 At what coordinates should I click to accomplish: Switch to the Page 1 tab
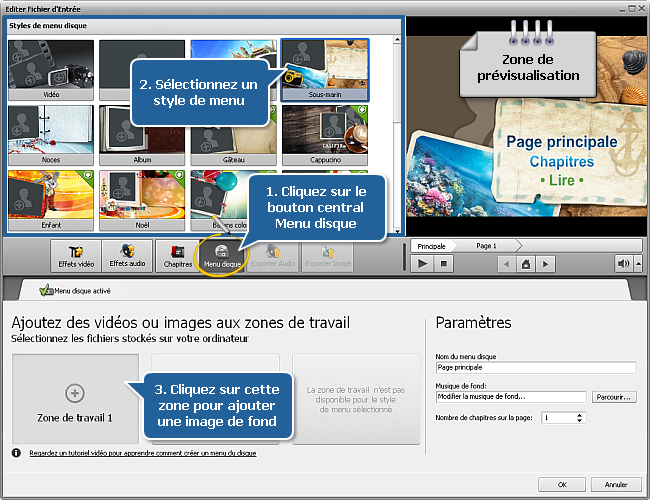pyautogui.click(x=487, y=245)
